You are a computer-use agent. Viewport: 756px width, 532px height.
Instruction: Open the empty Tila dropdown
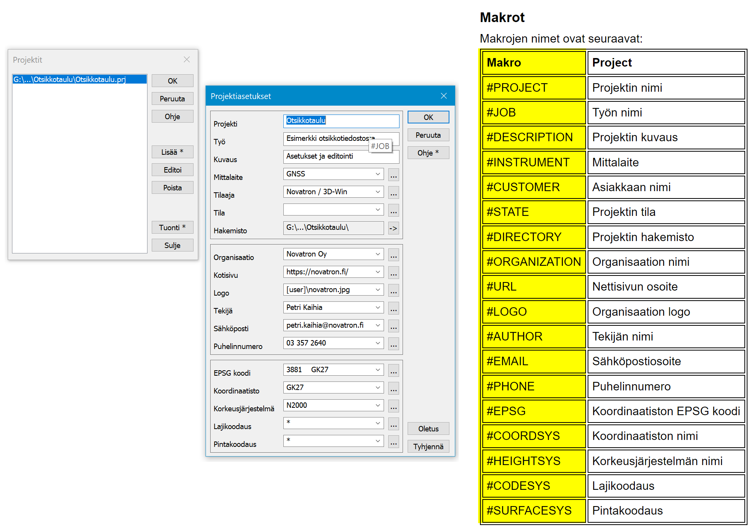pos(377,210)
